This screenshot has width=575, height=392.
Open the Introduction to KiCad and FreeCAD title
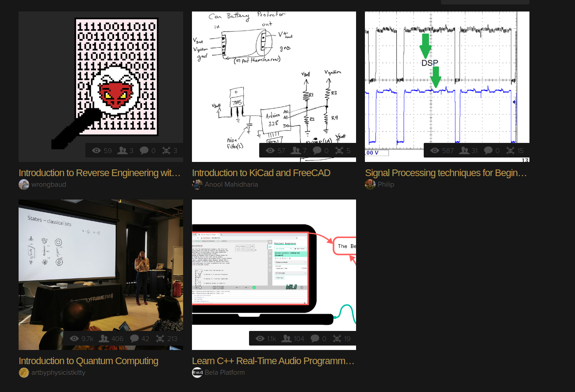pyautogui.click(x=261, y=173)
